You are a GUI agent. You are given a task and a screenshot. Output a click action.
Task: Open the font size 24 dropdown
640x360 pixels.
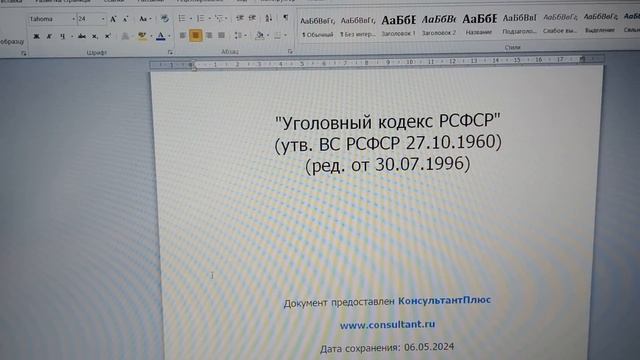[103, 19]
